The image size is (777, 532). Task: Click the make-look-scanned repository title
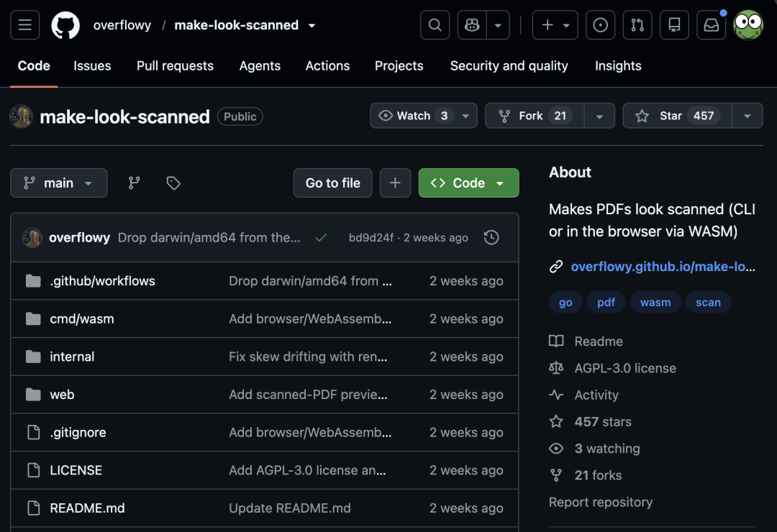tap(124, 117)
